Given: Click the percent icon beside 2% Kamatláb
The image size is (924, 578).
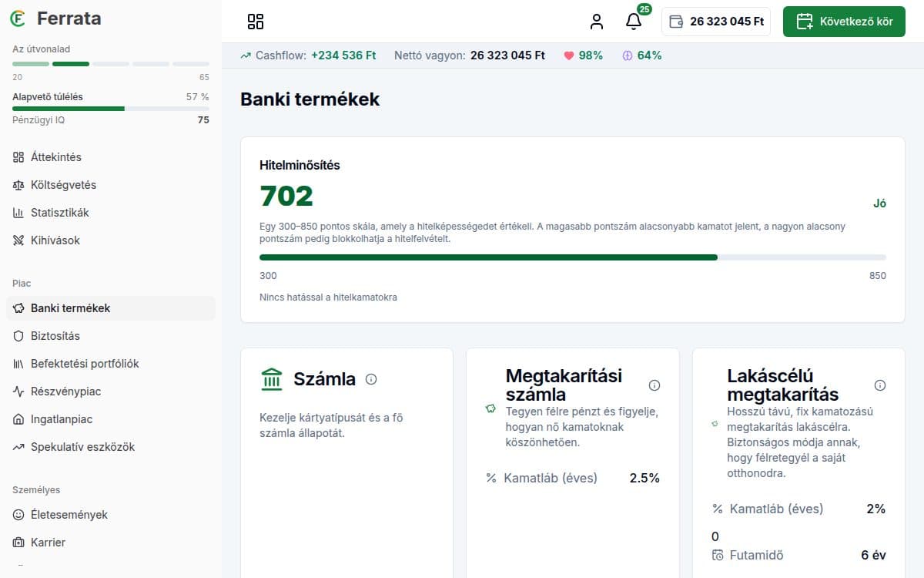Looking at the screenshot, I should pyautogui.click(x=718, y=509).
